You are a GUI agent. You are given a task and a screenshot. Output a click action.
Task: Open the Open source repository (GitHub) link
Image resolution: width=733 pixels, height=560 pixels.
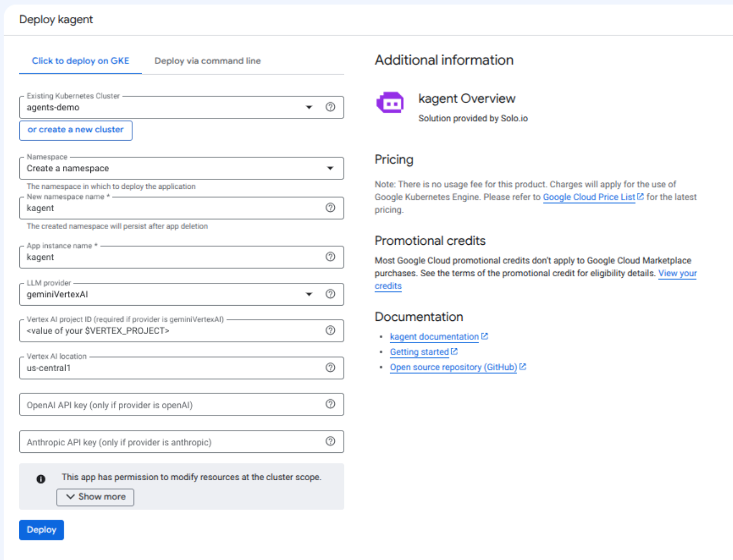point(453,367)
